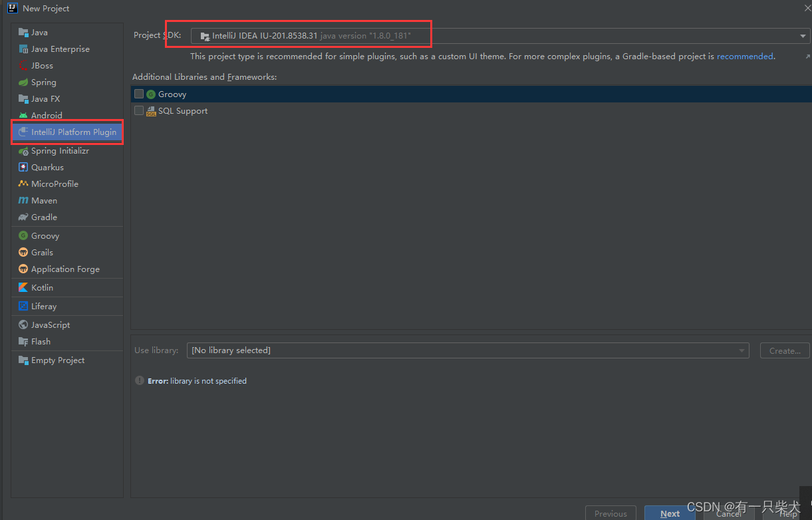Click the SQL Support row label
Viewport: 812px width, 520px height.
[x=183, y=111]
